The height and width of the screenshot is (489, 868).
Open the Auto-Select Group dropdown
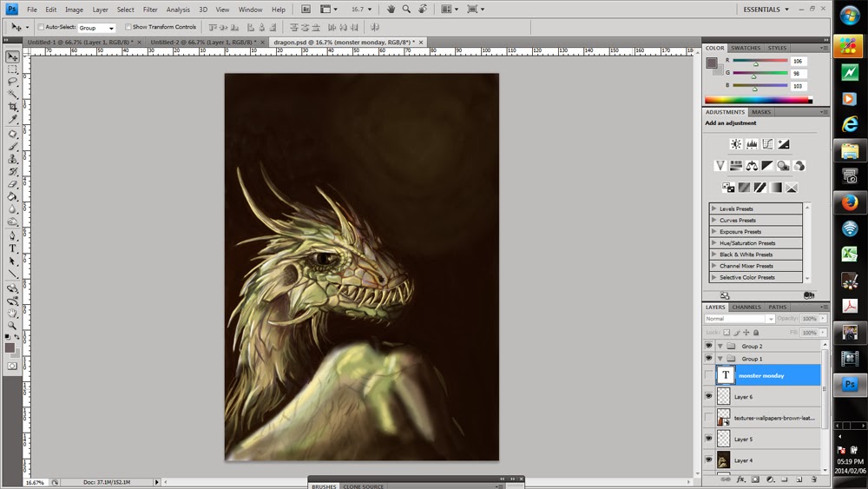tap(95, 28)
